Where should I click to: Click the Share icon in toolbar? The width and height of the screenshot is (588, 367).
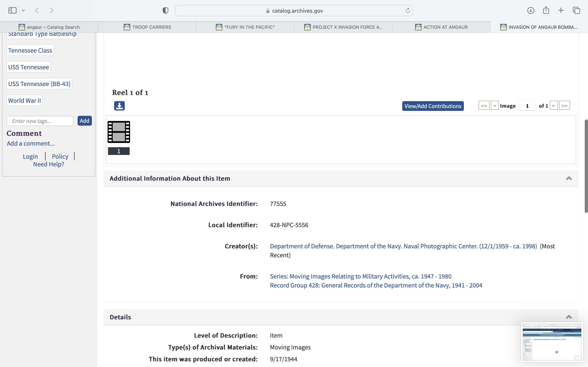pyautogui.click(x=546, y=10)
